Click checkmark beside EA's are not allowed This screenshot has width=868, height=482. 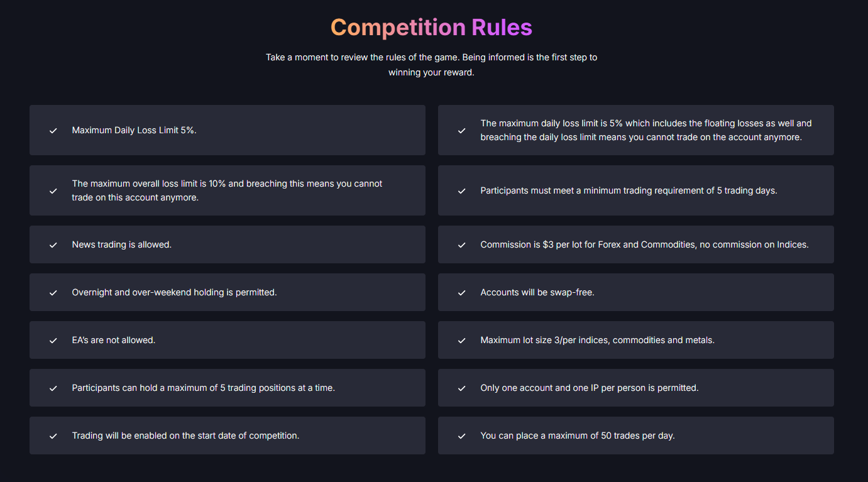point(53,341)
